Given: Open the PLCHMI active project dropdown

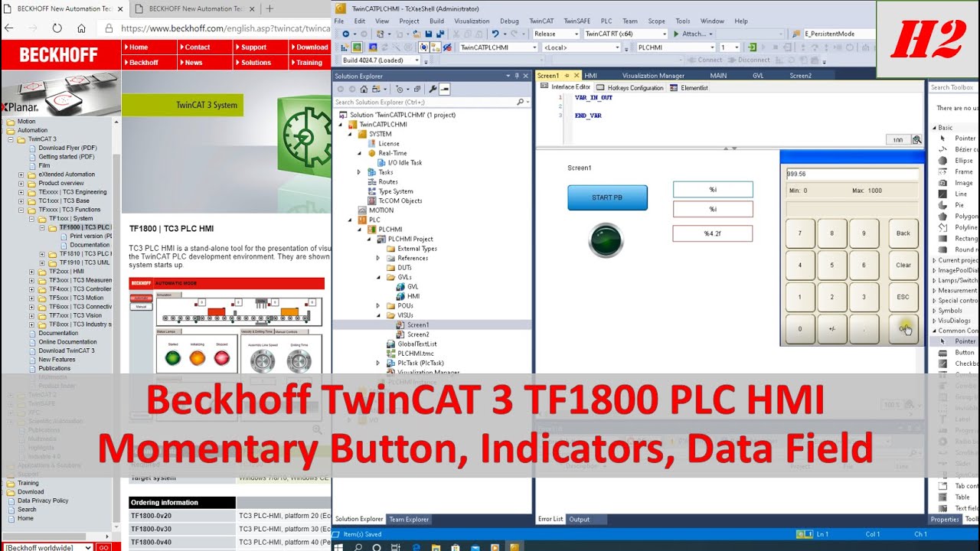Looking at the screenshot, I should 712,47.
